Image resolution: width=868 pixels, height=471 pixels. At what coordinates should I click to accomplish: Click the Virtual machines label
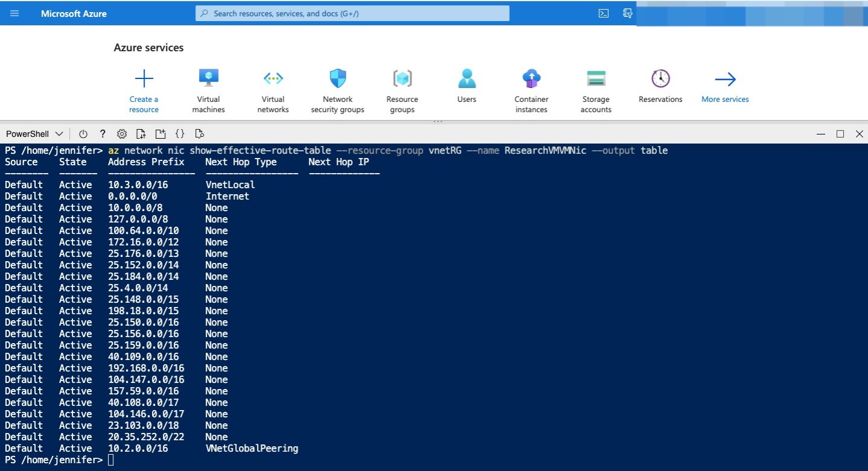point(209,104)
